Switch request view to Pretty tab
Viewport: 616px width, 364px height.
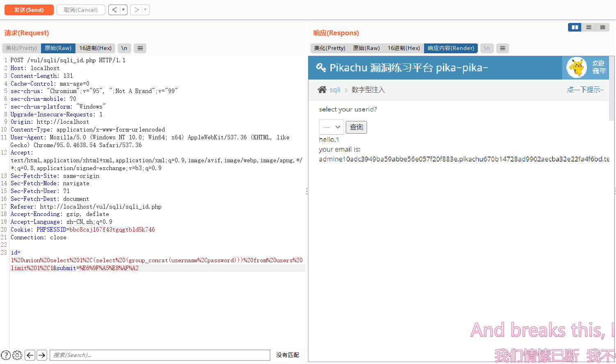point(21,48)
